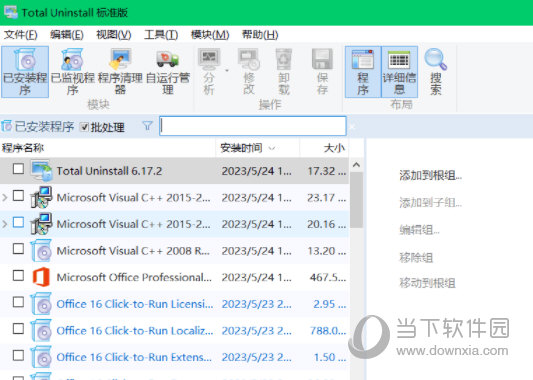Click the 移除组 link
The width and height of the screenshot is (533, 380).
point(416,257)
